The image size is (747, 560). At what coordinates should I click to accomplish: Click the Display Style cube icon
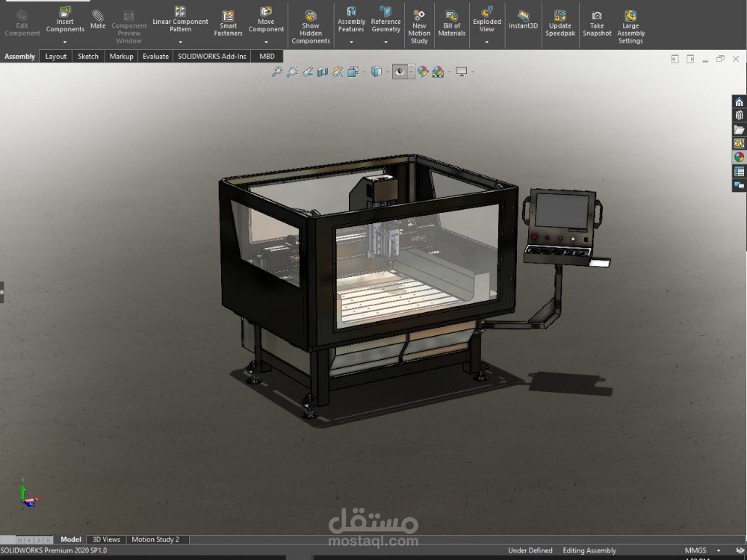tap(376, 72)
